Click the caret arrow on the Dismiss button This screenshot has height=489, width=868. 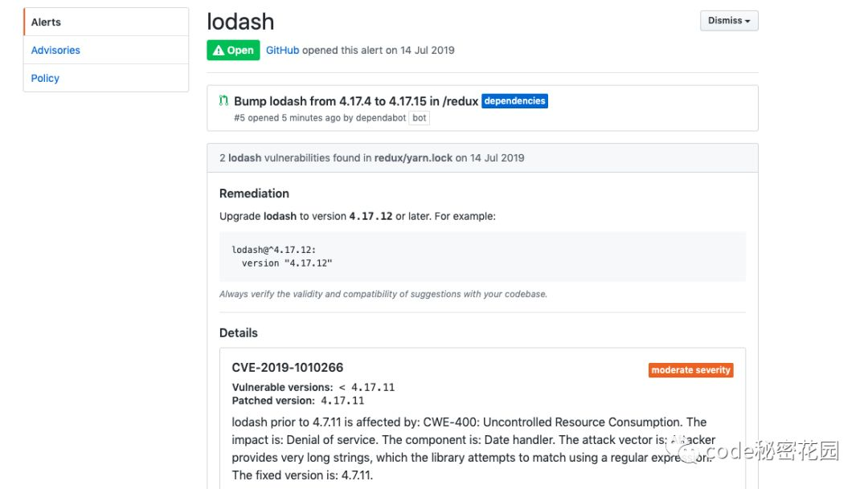747,22
